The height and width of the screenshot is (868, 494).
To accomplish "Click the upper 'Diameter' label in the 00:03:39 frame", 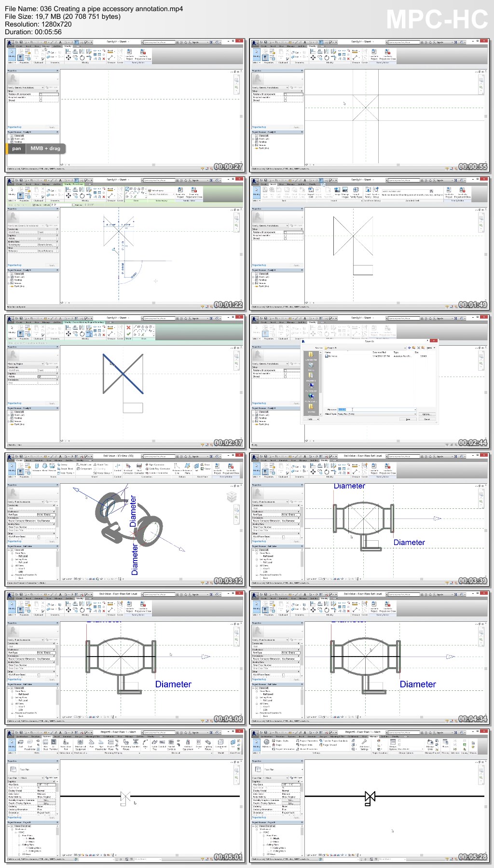I will pos(349,486).
